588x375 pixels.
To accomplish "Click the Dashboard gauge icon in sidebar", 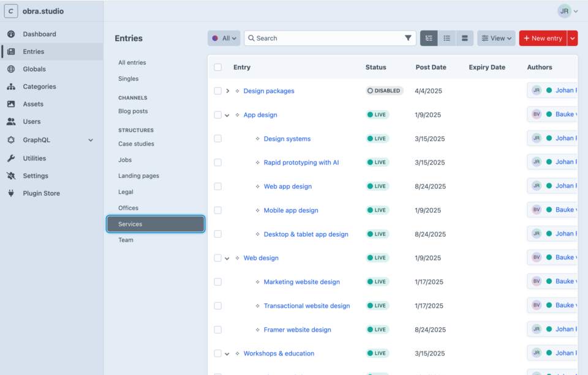I will pyautogui.click(x=11, y=34).
